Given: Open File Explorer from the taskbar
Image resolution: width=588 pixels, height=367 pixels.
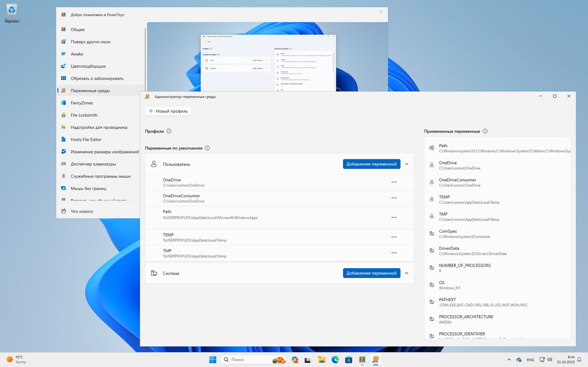Looking at the screenshot, I should [x=321, y=360].
